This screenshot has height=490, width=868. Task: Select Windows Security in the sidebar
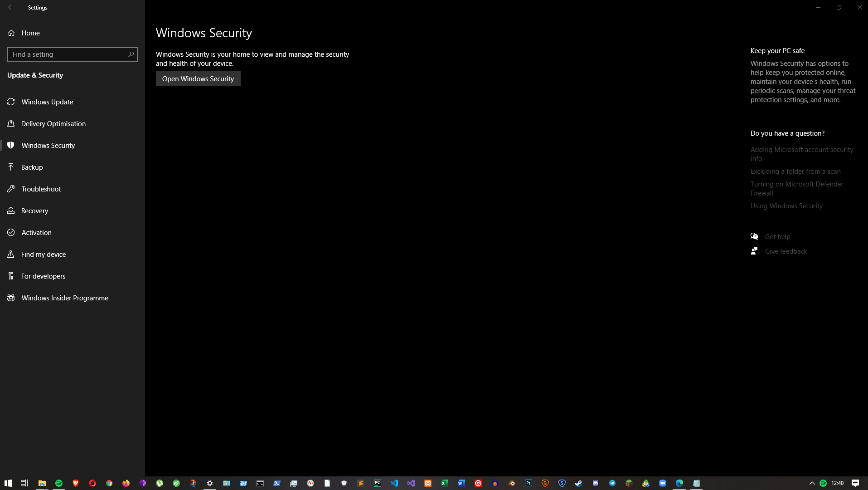(x=73, y=145)
